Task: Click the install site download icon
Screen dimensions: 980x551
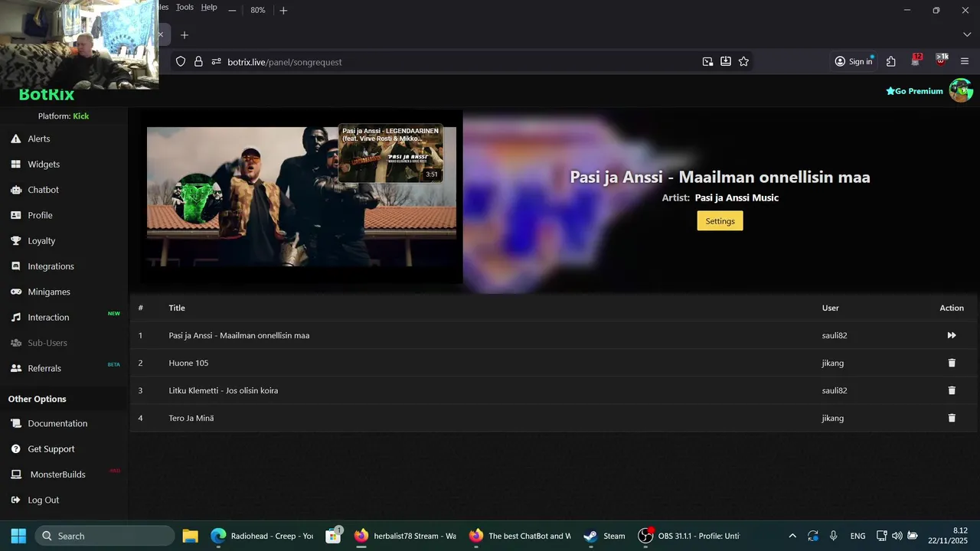Action: 726,61
